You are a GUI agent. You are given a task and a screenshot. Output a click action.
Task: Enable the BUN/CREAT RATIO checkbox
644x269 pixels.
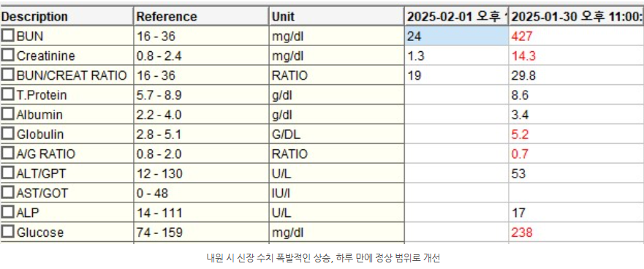pyautogui.click(x=7, y=75)
